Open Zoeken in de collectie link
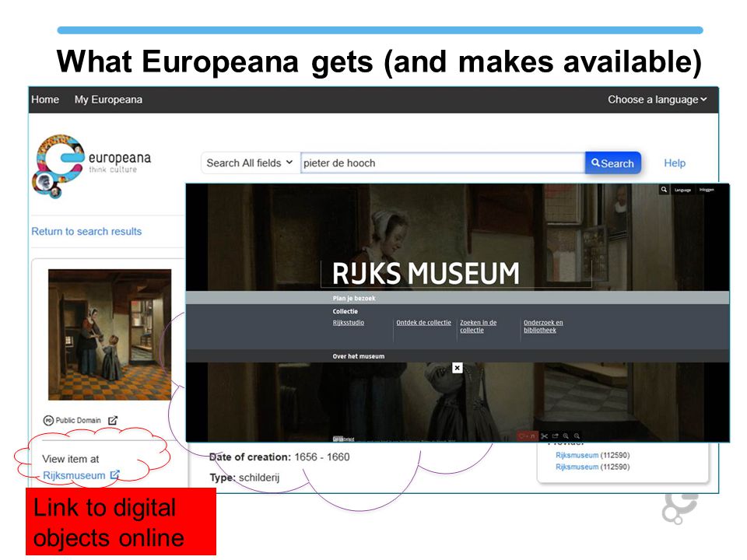Screen dimensions: 747x560 tap(479, 326)
